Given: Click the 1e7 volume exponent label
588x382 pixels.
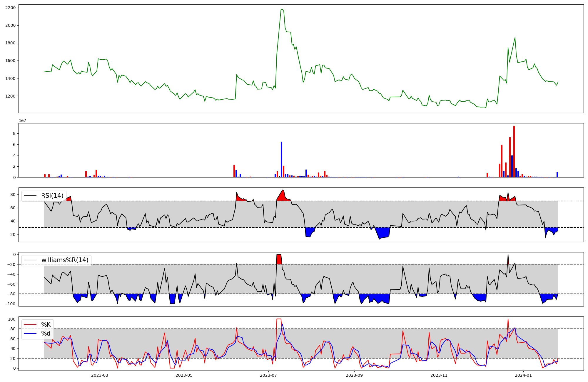Looking at the screenshot, I should [x=22, y=120].
